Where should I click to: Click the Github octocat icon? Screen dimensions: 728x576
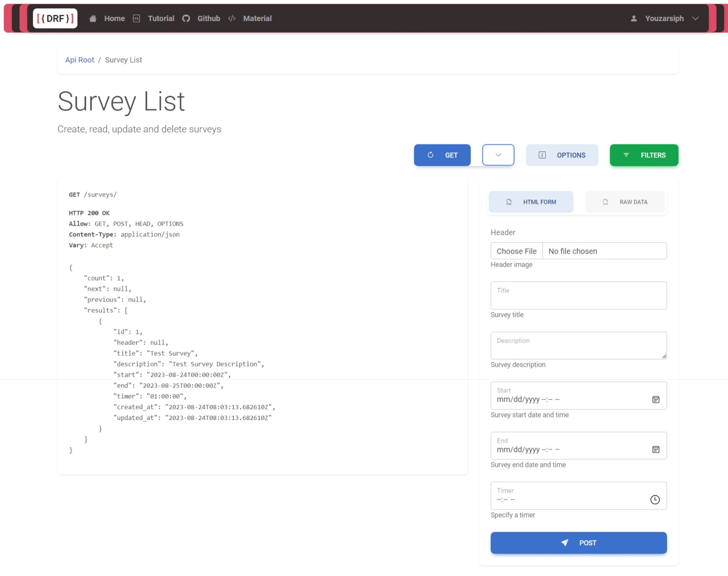pos(186,18)
